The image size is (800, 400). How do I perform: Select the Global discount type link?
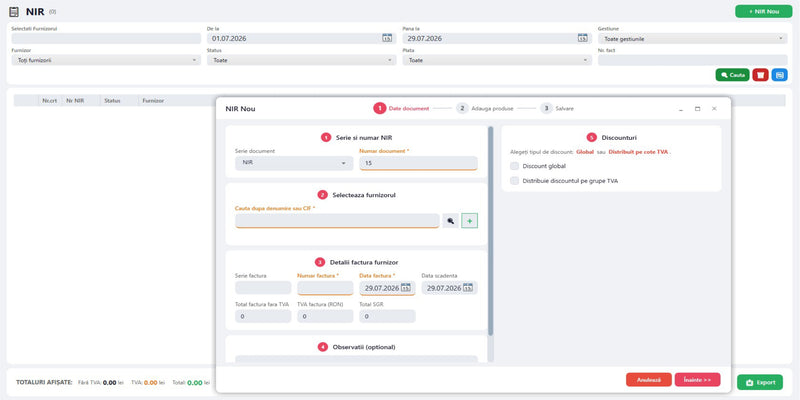pyautogui.click(x=585, y=152)
